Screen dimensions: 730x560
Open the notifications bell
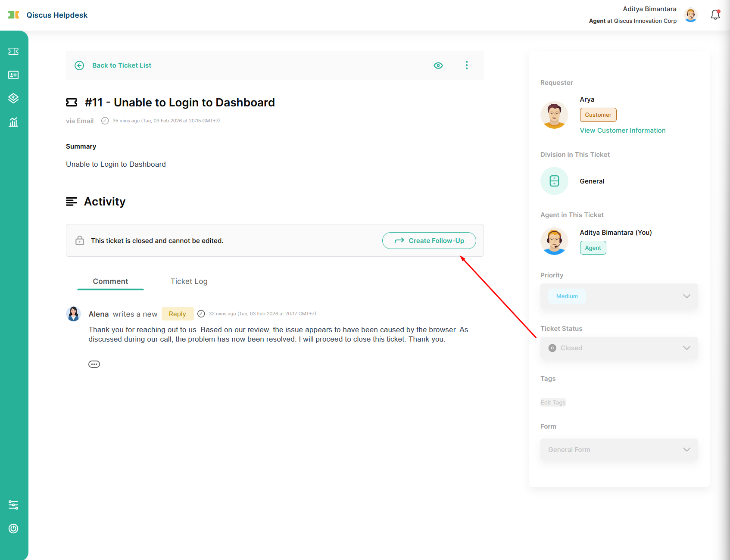(x=715, y=15)
